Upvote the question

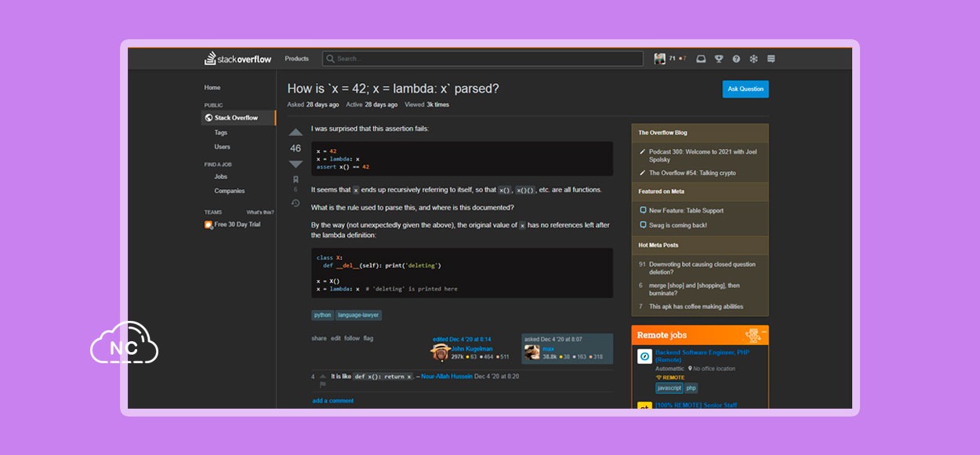(296, 133)
